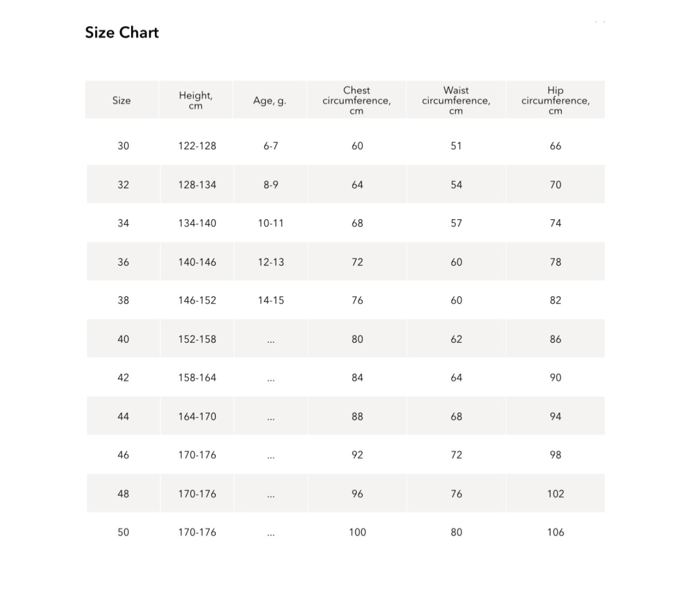
Task: Select chest value 88 for size 44
Action: 357,416
